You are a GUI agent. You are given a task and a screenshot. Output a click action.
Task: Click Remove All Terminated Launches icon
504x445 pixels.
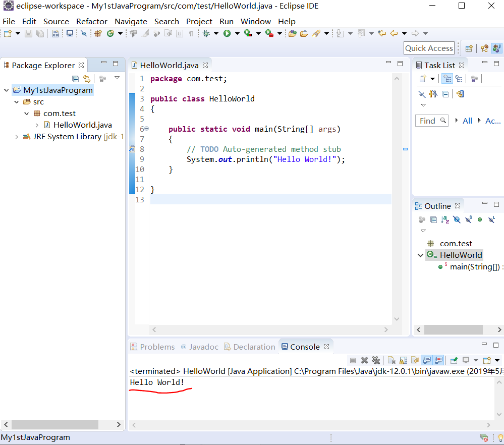click(376, 360)
